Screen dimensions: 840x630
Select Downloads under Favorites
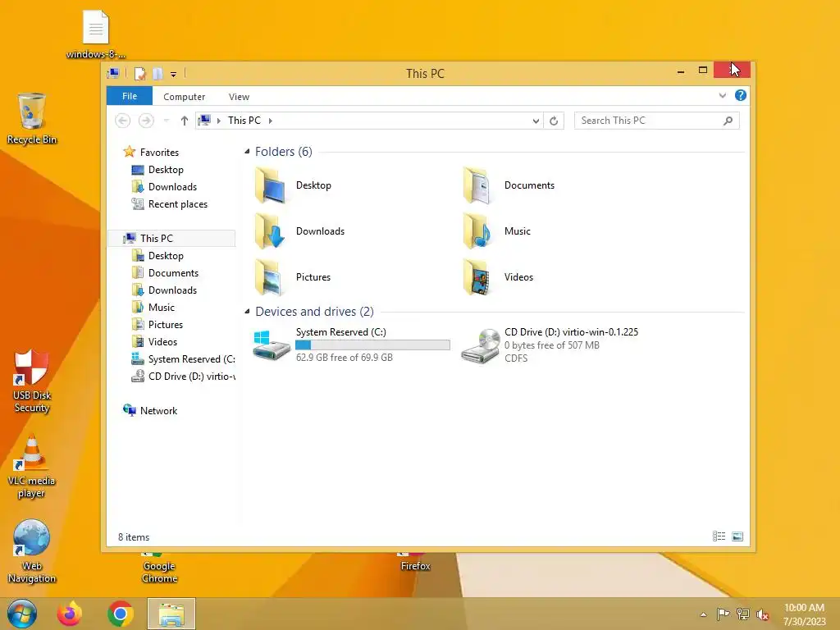172,187
